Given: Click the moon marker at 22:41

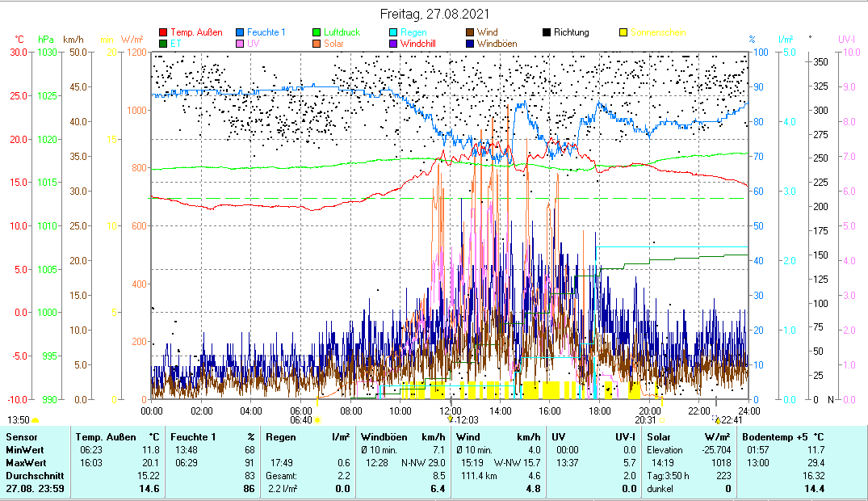Looking at the screenshot, I should (x=716, y=419).
